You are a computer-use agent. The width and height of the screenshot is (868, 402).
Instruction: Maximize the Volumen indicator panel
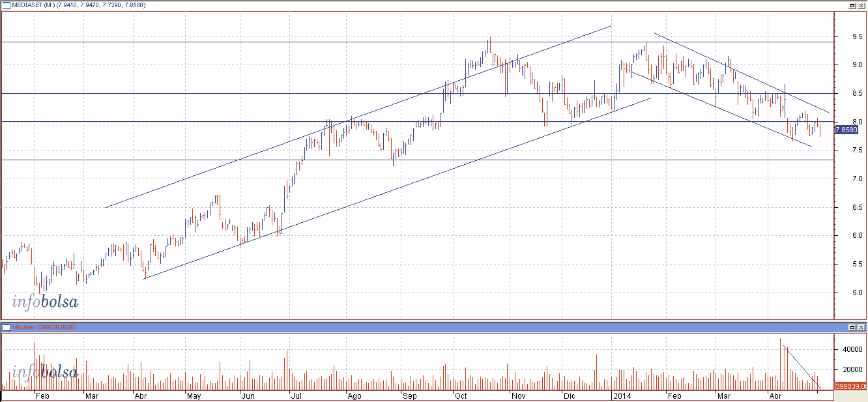[x=852, y=326]
